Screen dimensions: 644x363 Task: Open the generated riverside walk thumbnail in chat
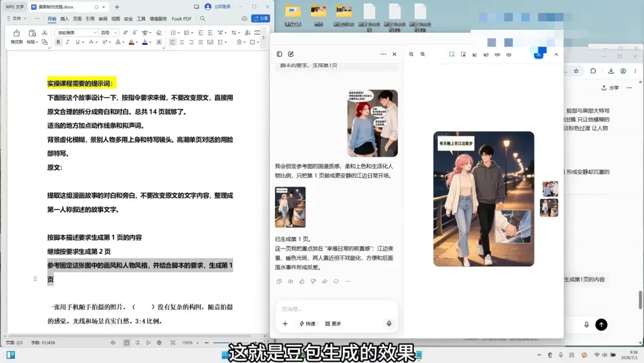tap(290, 207)
